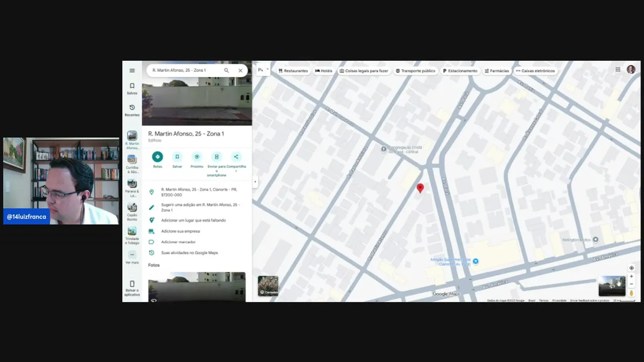Click the Próximo nearby button
The width and height of the screenshot is (644, 362).
coord(197,157)
